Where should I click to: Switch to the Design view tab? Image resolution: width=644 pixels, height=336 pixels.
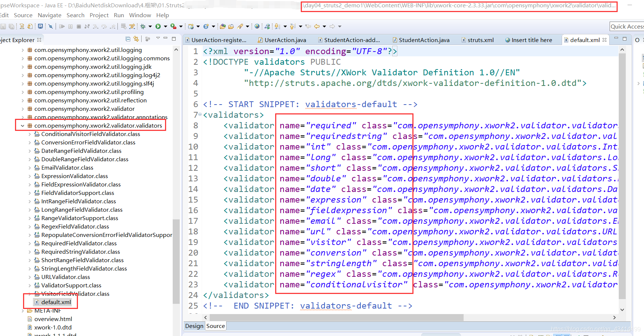coord(194,326)
